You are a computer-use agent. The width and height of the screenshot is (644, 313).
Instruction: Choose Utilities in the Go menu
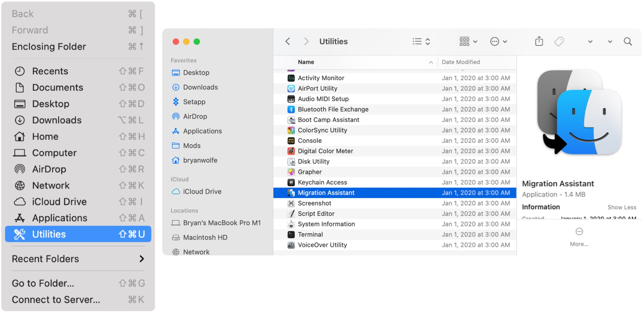pos(78,234)
